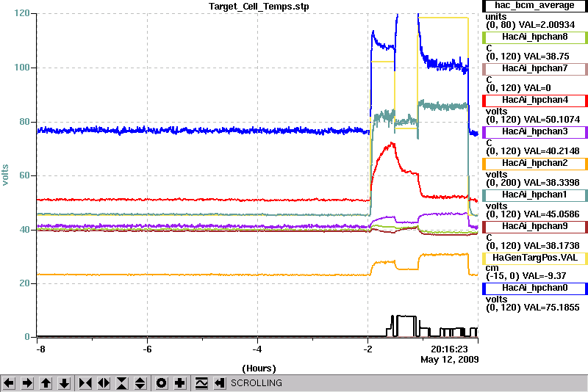Select the HacAi_hpchan3 purple legend entry
This screenshot has width=588, height=392.
(x=534, y=132)
